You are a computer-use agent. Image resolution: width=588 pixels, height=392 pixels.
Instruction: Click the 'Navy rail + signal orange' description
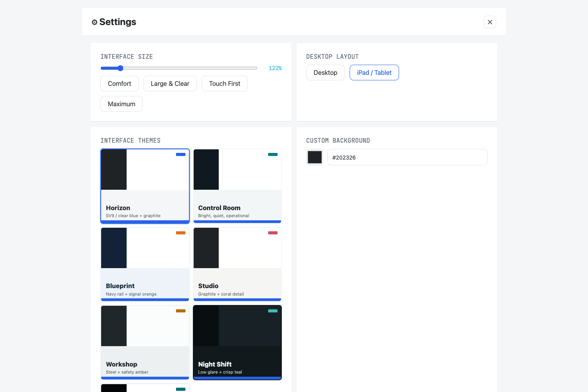(131, 294)
